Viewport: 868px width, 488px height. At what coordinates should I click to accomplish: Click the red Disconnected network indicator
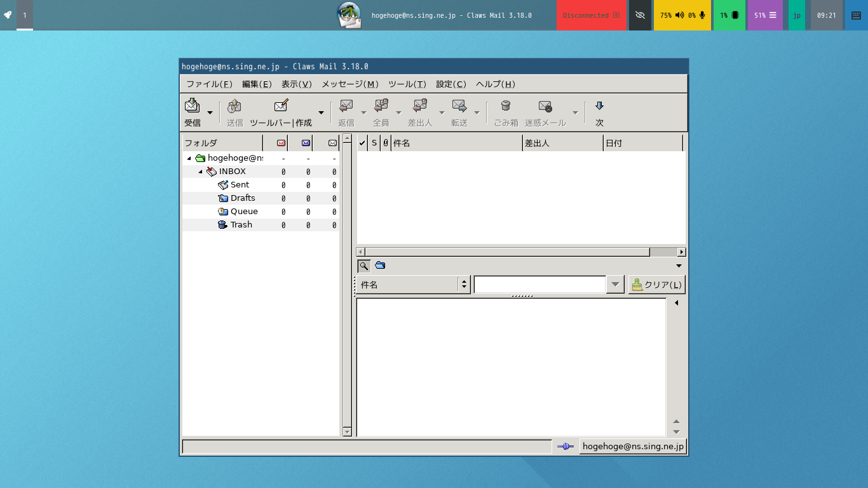point(592,15)
